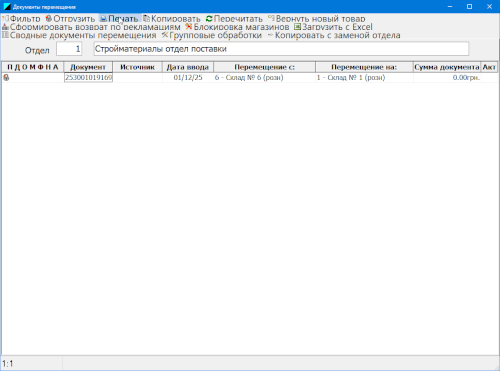Click the П Д О М Ф Н А column header
The image size is (500, 371).
click(33, 67)
